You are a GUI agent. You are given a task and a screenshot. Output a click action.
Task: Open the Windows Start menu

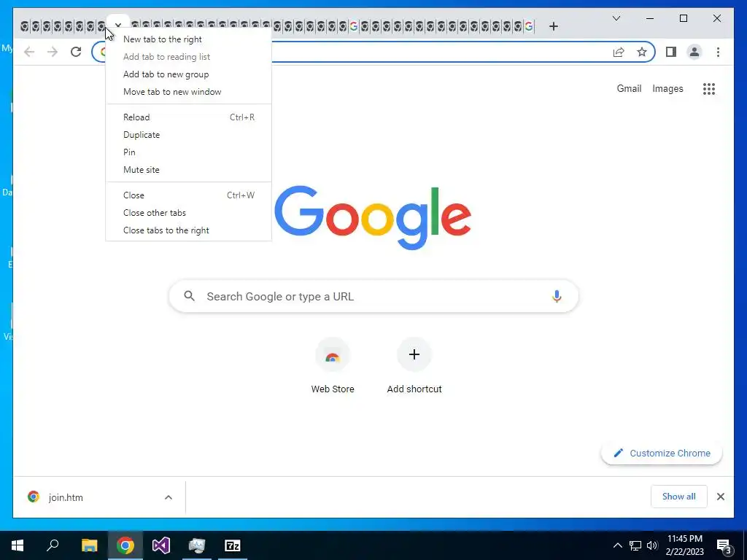(18, 545)
